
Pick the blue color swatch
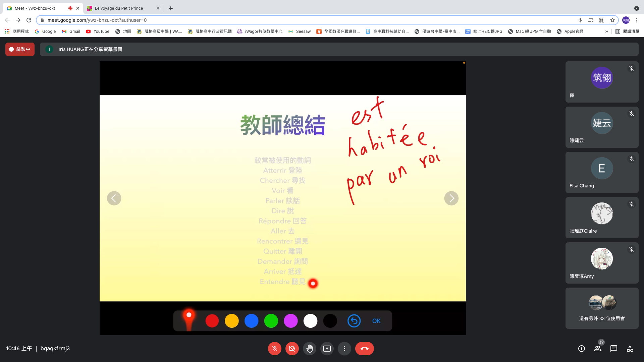[251, 321]
